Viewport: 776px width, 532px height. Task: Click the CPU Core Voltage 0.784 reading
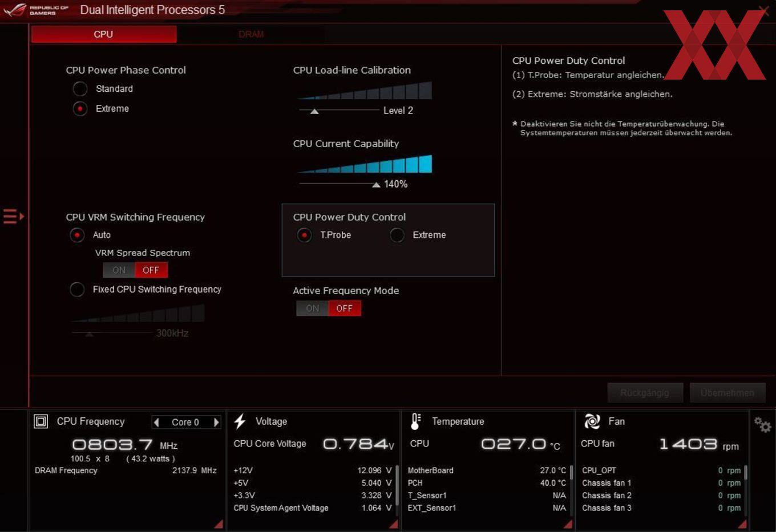[x=358, y=444]
